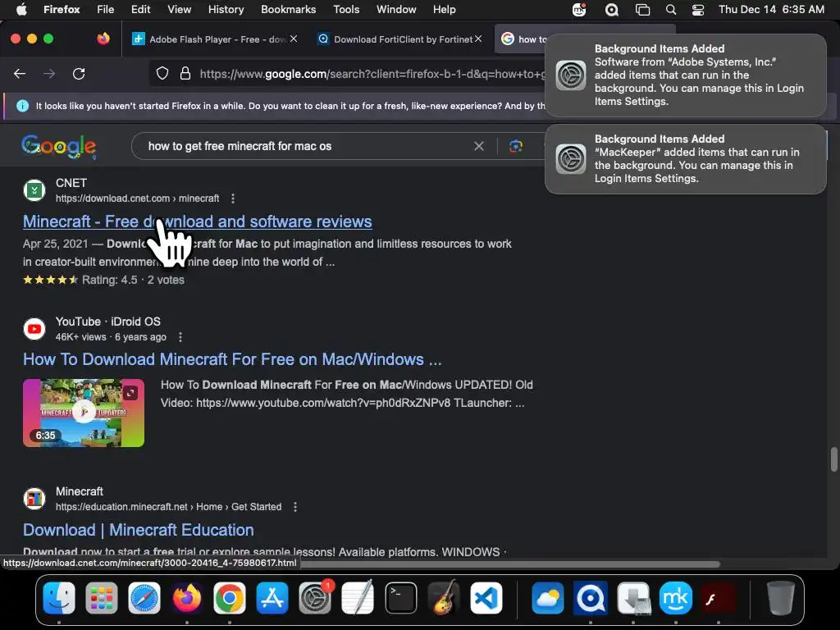Open the installer disk icon in Dock
The width and height of the screenshot is (840, 630).
click(x=633, y=598)
